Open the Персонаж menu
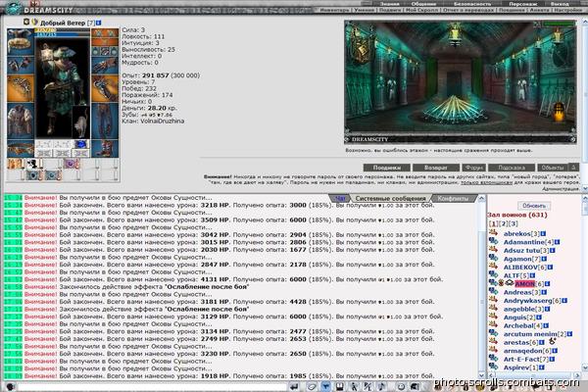 tap(522, 3)
